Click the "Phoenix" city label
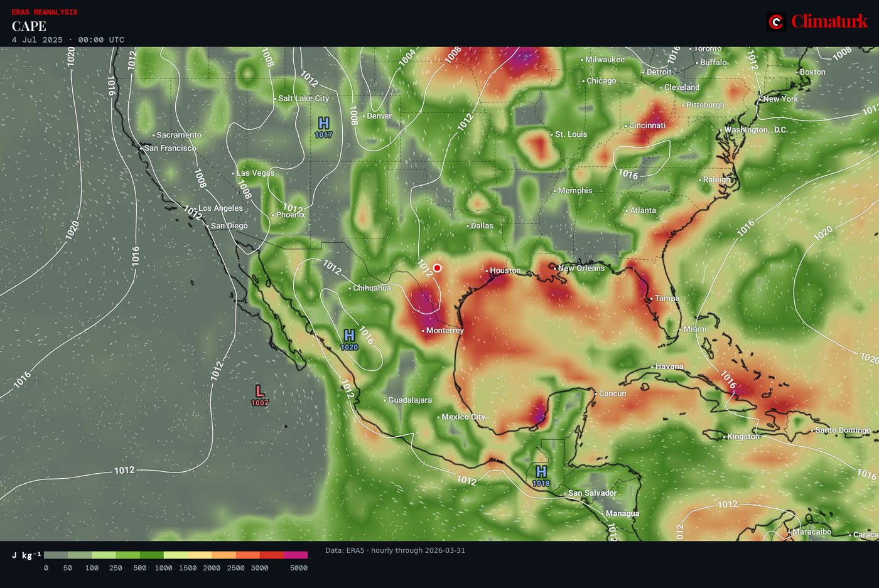This screenshot has height=588, width=879. pyautogui.click(x=291, y=215)
